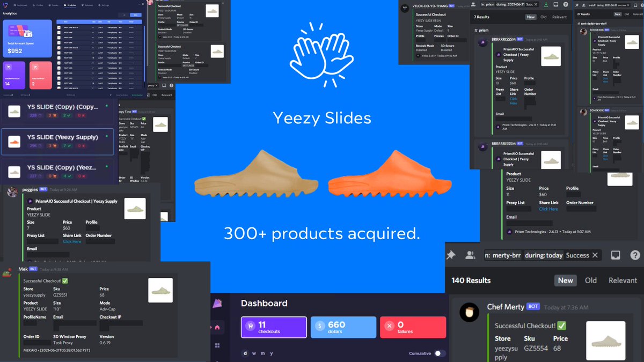Viewport: 644px width, 362px height.
Task: Show the member list in the prism search window
Action: [x=474, y=4]
